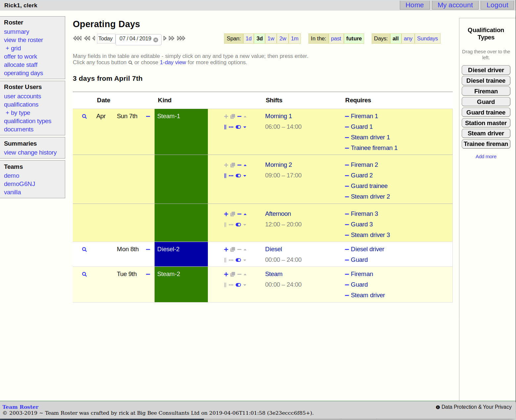Click the magnifier focus icon for Sun 7th
This screenshot has width=516, height=420.
[84, 117]
